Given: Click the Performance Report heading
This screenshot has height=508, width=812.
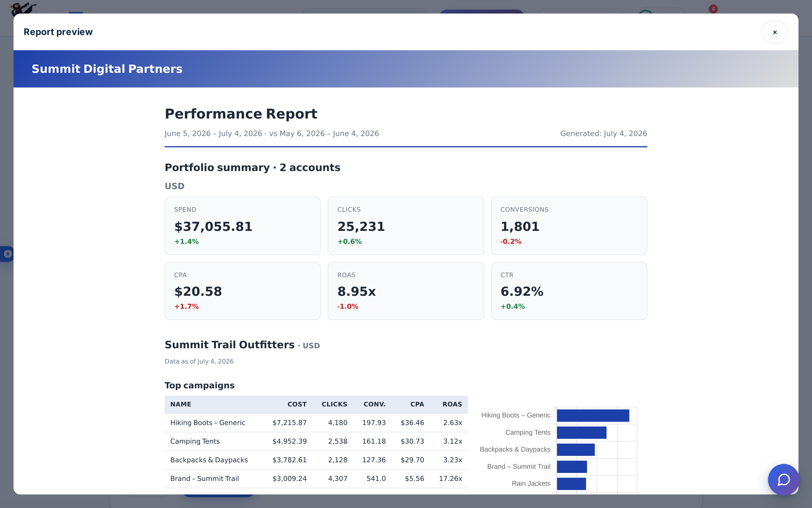Looking at the screenshot, I should [x=241, y=114].
